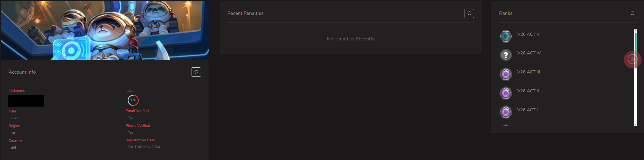644x160 pixels.
Task: Select the V26 ACT III label
Action: 528,72
